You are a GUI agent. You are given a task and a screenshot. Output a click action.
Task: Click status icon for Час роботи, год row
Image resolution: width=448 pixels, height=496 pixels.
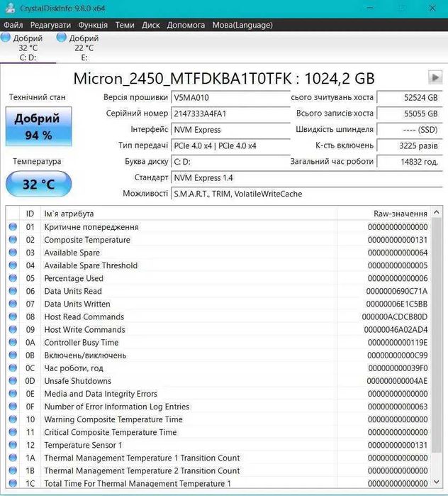coord(13,368)
